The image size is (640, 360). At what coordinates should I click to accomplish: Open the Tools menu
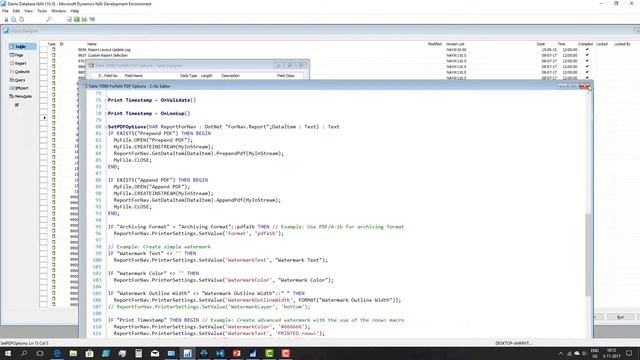(x=42, y=11)
